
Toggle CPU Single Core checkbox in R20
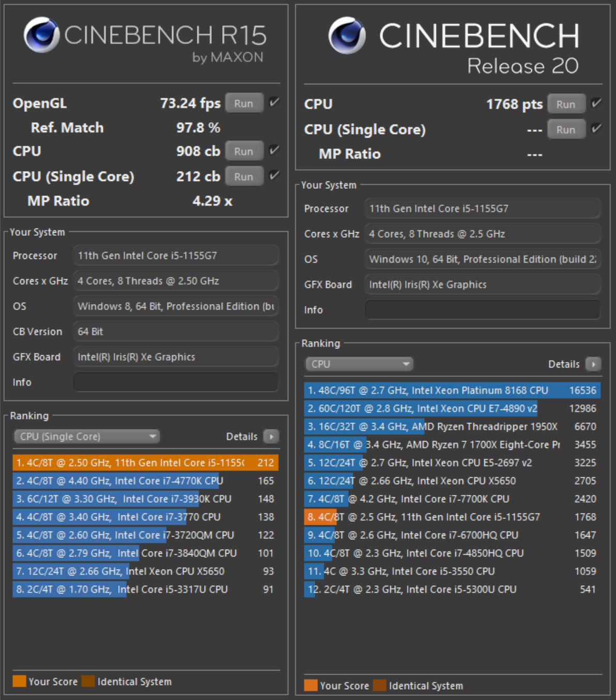[596, 128]
